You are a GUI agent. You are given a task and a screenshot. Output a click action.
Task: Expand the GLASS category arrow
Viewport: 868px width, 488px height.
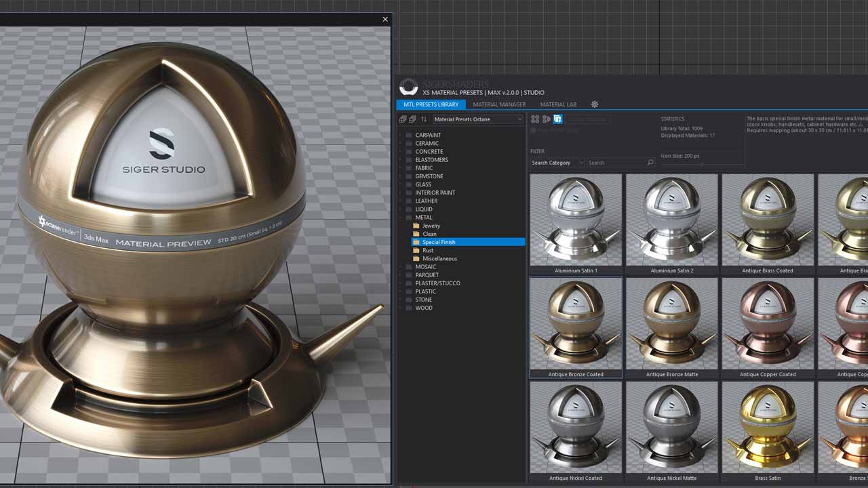[x=401, y=184]
